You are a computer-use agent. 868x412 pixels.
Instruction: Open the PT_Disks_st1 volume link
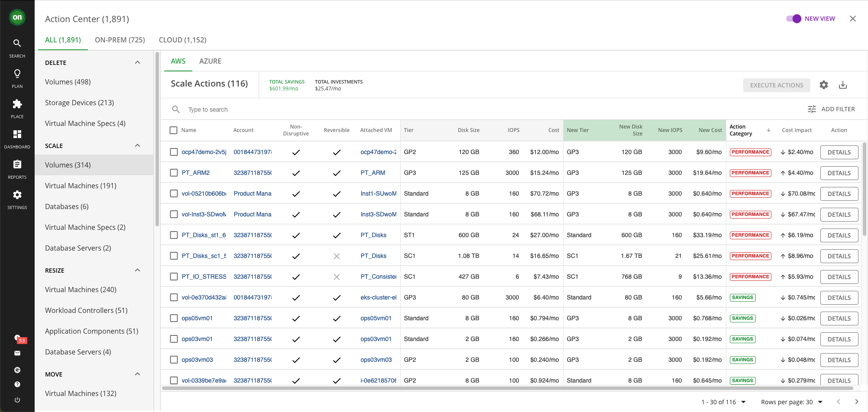click(204, 235)
